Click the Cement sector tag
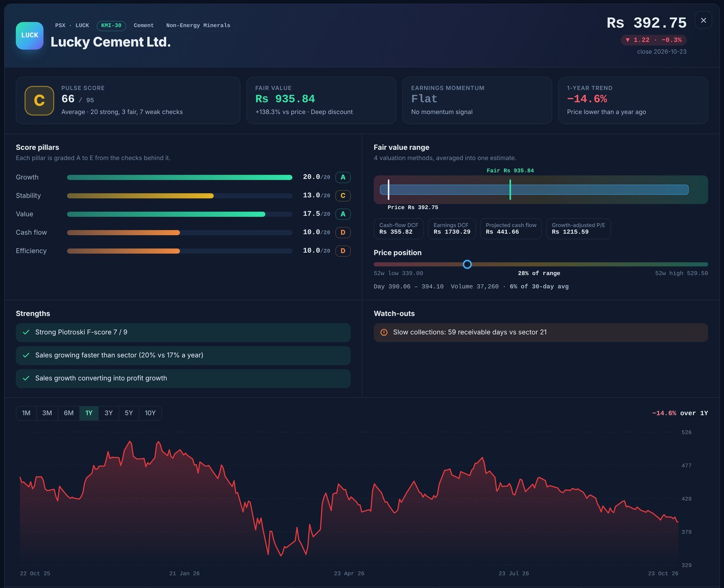Screen dimensions: 724x588 [144, 26]
